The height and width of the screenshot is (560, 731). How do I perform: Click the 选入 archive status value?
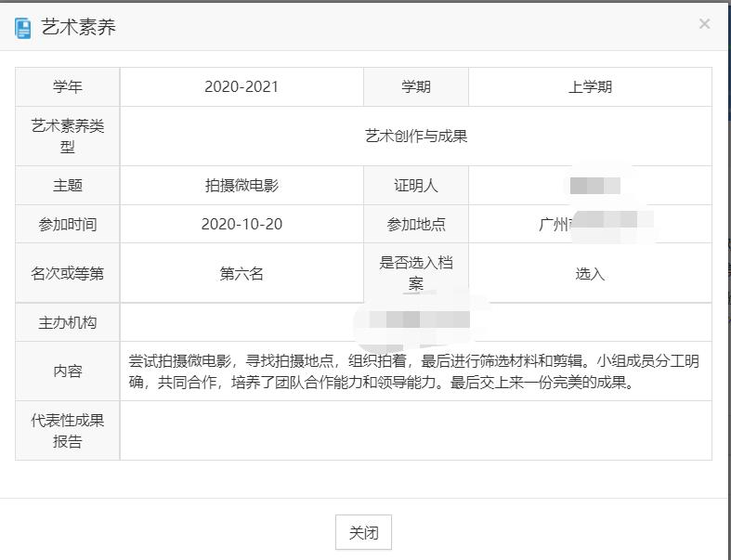click(x=590, y=273)
